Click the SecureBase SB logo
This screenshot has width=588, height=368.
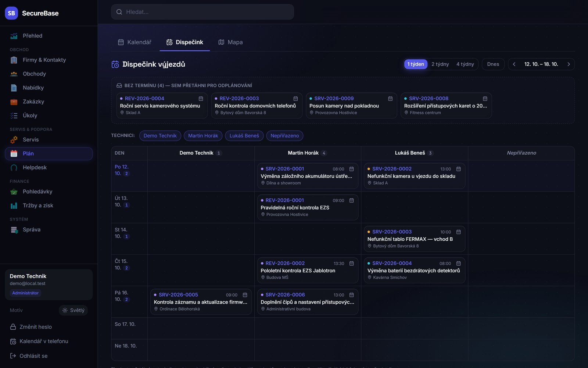(11, 13)
